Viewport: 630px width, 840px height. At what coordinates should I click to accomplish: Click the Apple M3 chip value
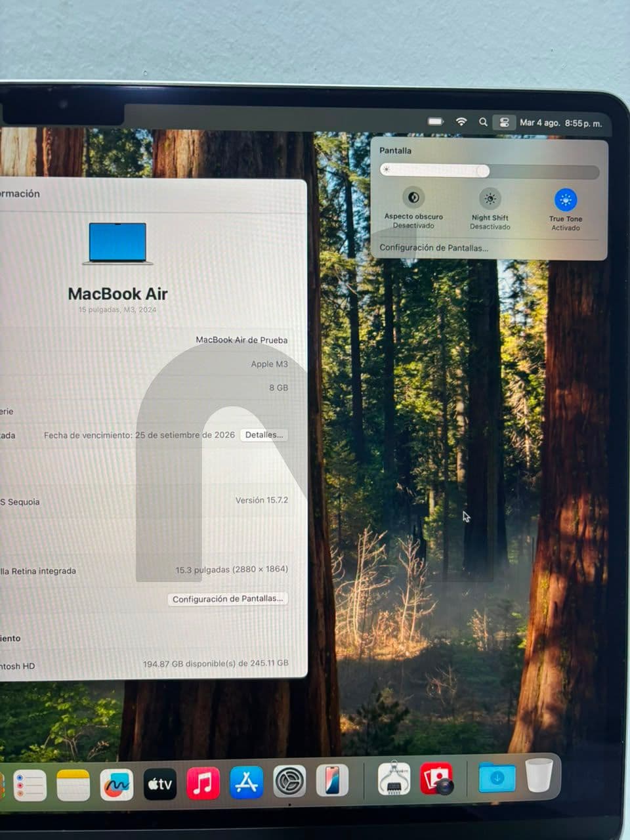click(x=269, y=364)
